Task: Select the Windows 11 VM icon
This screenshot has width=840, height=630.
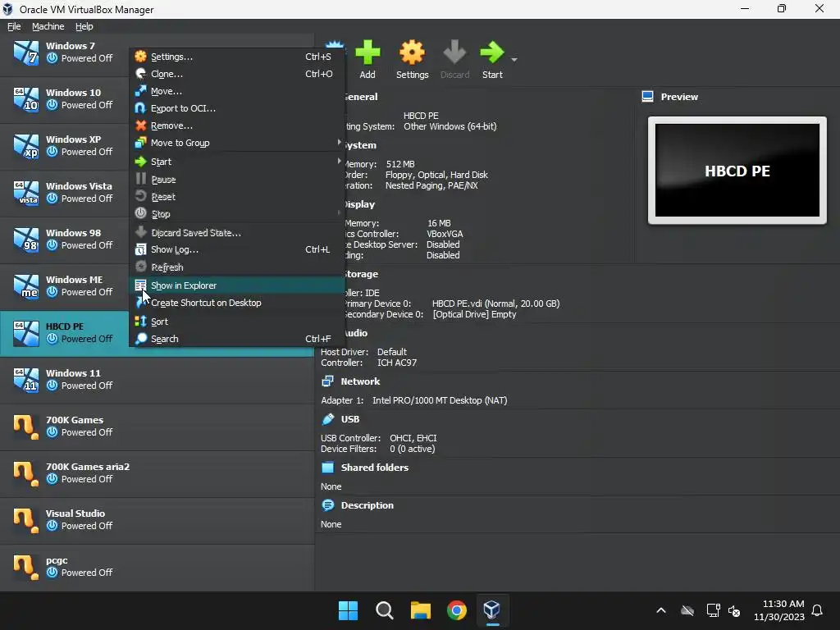Action: [25, 380]
